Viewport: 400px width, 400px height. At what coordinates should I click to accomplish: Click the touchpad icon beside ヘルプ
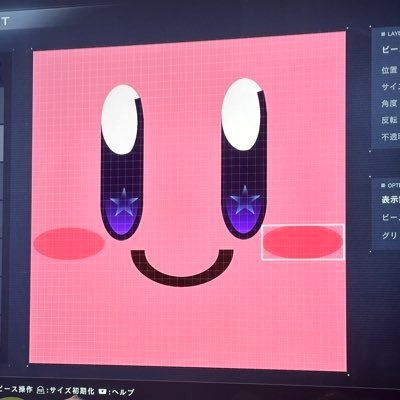click(x=103, y=391)
